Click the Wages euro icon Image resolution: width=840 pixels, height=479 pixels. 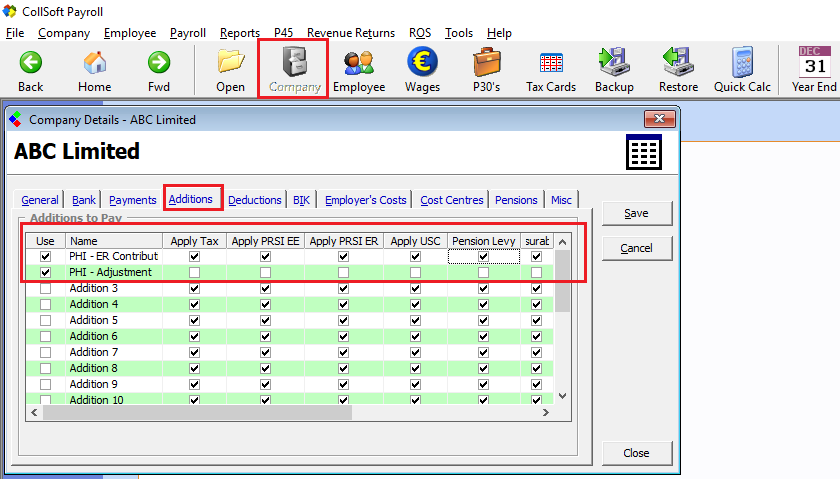(422, 63)
